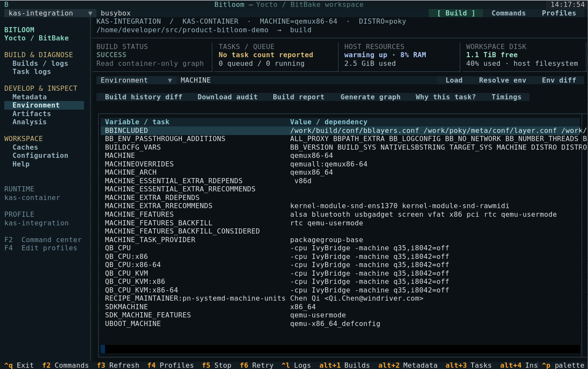Image resolution: width=588 pixels, height=369 pixels.
Task: Select the MACHINE_FEATURES_BACKFILL_CONSIDERED row
Action: coord(340,231)
